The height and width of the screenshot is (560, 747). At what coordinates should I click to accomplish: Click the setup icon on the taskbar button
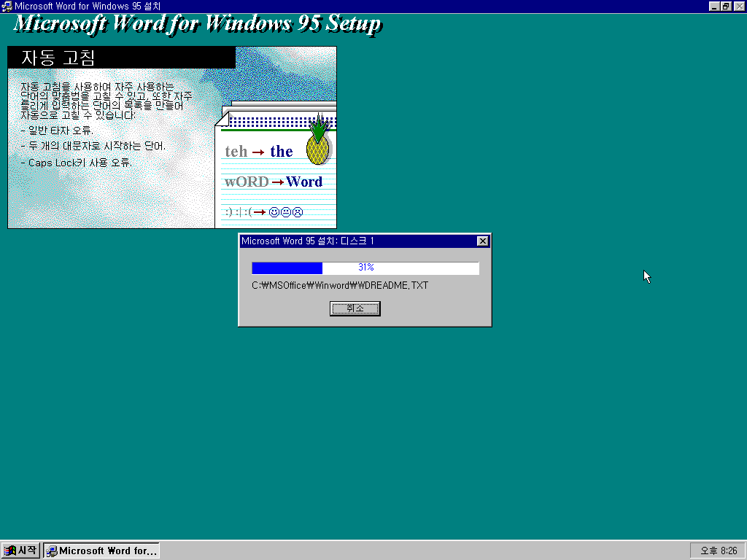pyautogui.click(x=52, y=551)
